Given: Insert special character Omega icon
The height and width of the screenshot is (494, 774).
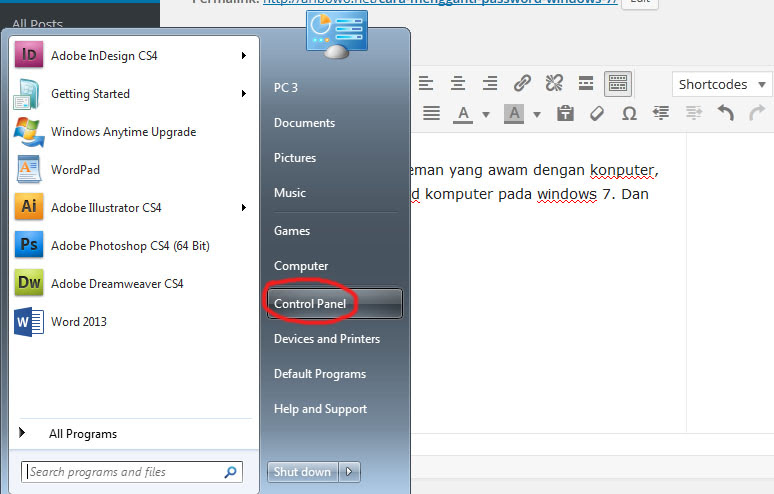Looking at the screenshot, I should pyautogui.click(x=629, y=114).
